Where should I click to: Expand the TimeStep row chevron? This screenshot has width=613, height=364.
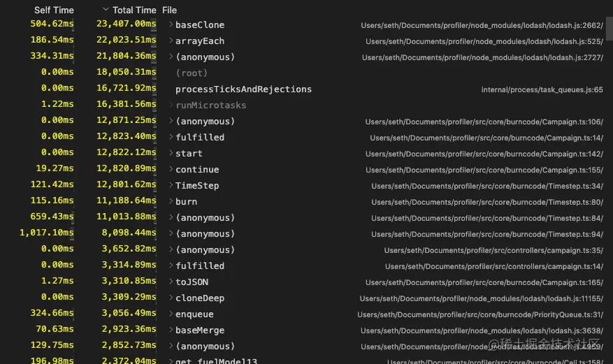point(171,184)
